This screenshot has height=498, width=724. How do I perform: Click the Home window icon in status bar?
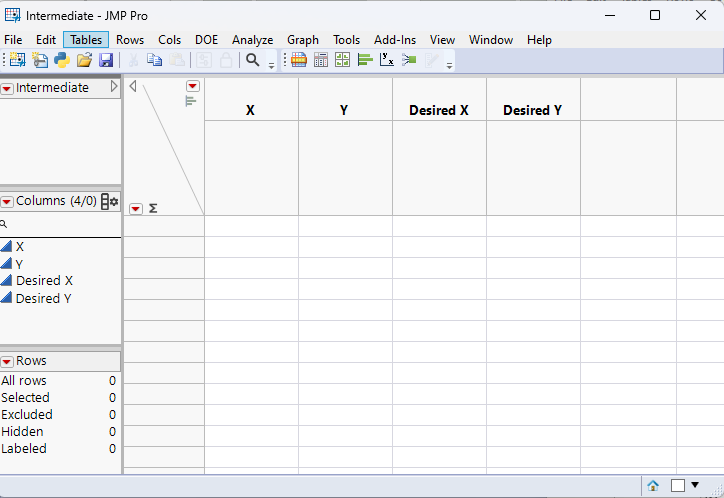click(x=653, y=486)
